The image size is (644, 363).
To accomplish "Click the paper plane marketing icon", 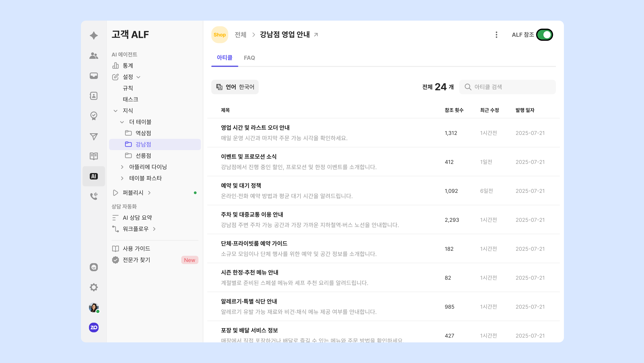I will tap(94, 136).
